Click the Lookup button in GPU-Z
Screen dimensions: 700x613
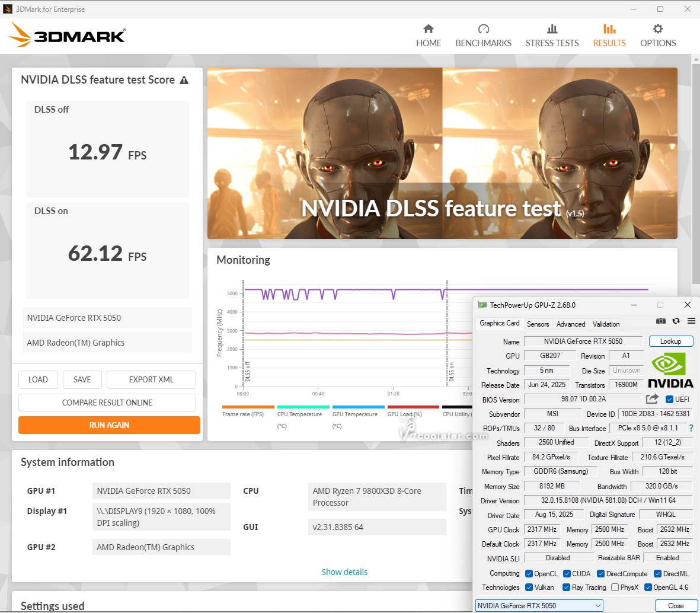click(671, 341)
